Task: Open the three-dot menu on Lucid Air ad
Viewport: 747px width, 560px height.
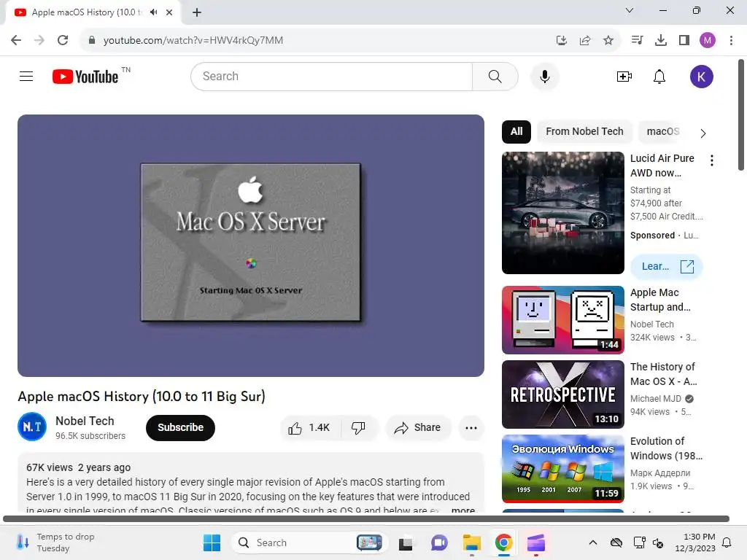Action: point(712,160)
